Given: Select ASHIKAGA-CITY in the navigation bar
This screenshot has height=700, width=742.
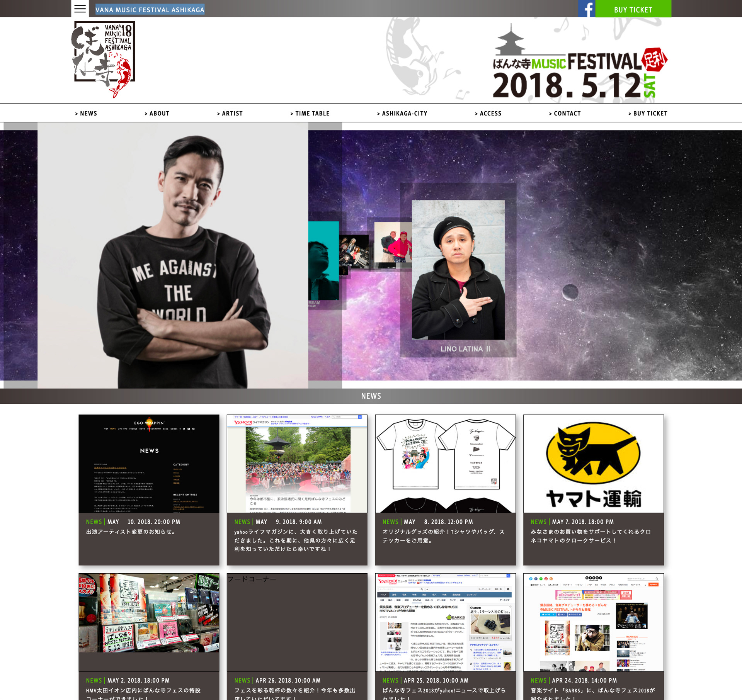Looking at the screenshot, I should click(x=402, y=113).
